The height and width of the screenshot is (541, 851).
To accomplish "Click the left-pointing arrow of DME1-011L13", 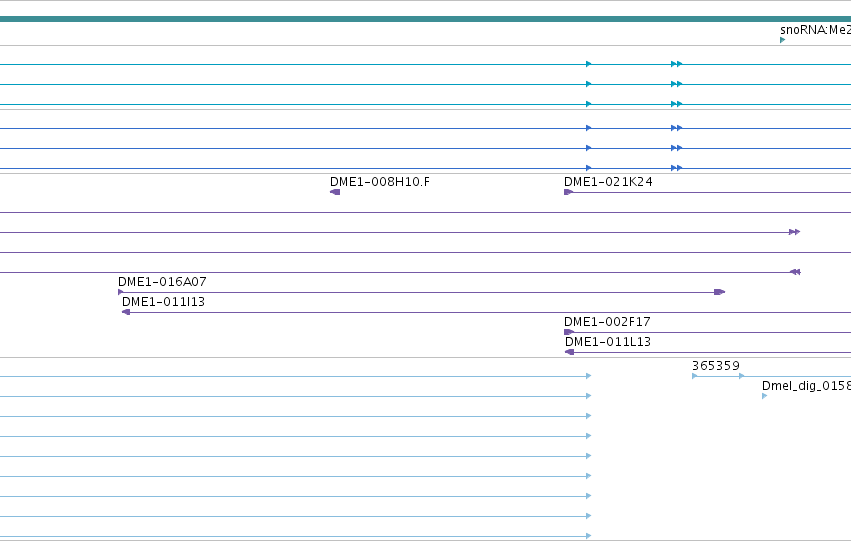I will tap(569, 352).
